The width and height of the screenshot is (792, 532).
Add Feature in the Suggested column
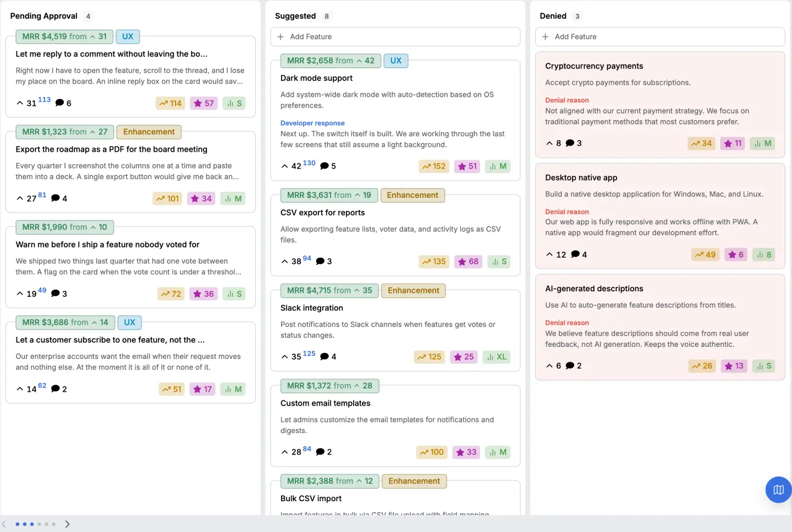click(x=395, y=37)
